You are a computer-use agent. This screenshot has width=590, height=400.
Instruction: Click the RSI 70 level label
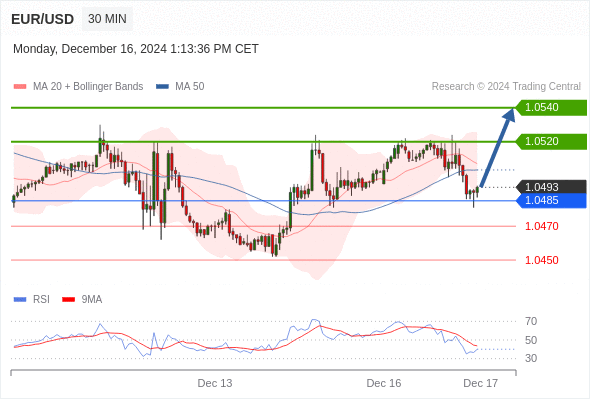click(x=531, y=321)
